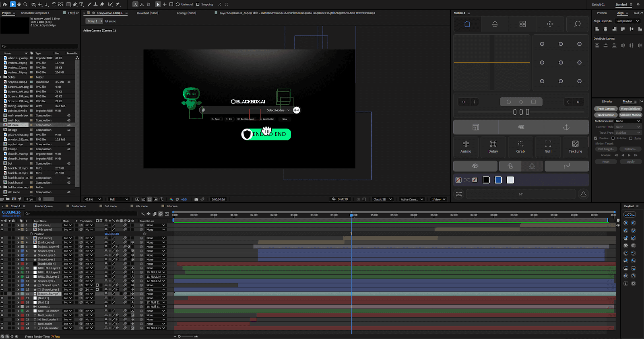Select the Hand tool in the toolbar
This screenshot has width=644, height=339.
19,4
